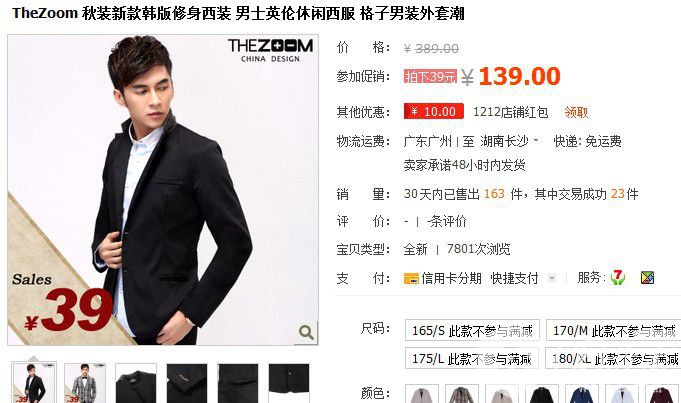681x403 pixels.
Task: Select the 165/S size option
Action: [x=472, y=330]
